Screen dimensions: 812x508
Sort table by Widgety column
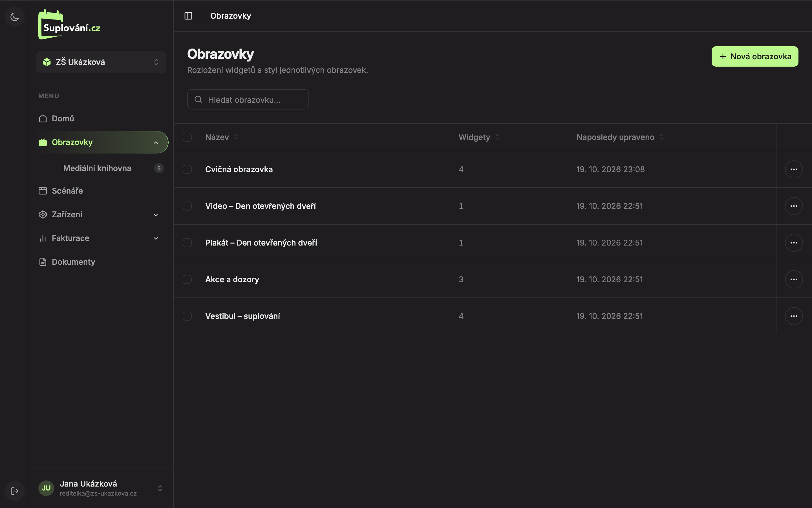pos(479,137)
